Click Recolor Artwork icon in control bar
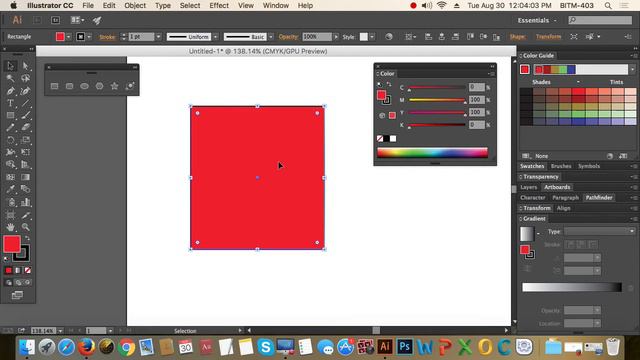The height and width of the screenshot is (360, 640). (x=389, y=37)
